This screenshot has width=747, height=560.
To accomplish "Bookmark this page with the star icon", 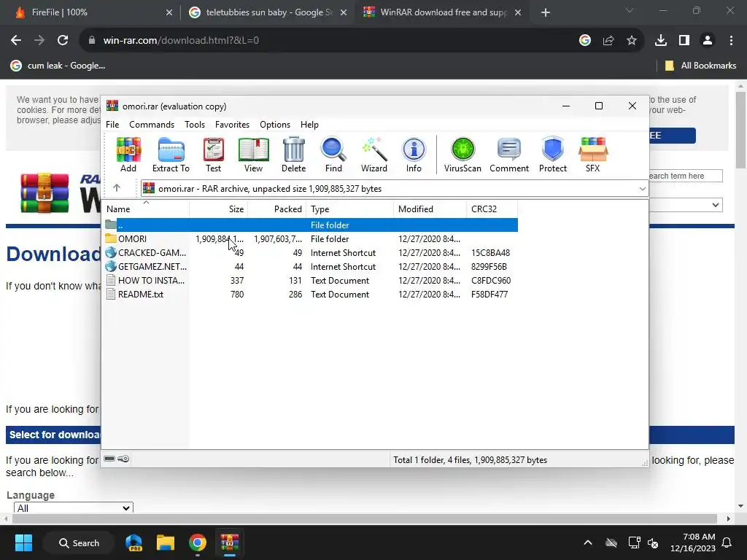I will 632,41.
